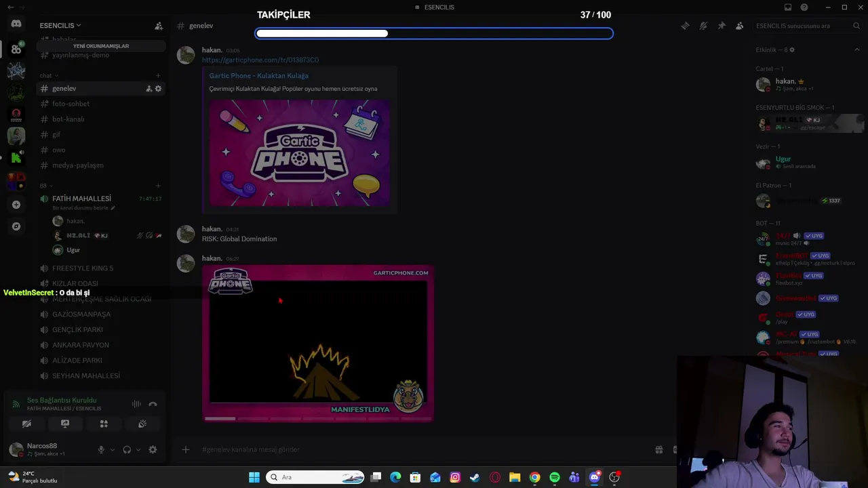Open the garticphone.com invite link

[x=260, y=60]
